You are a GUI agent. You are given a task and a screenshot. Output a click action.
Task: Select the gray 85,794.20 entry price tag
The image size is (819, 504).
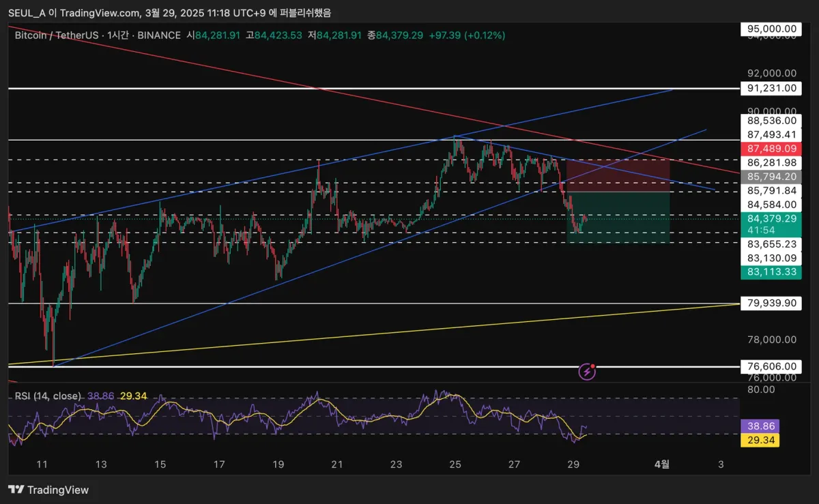[771, 176]
